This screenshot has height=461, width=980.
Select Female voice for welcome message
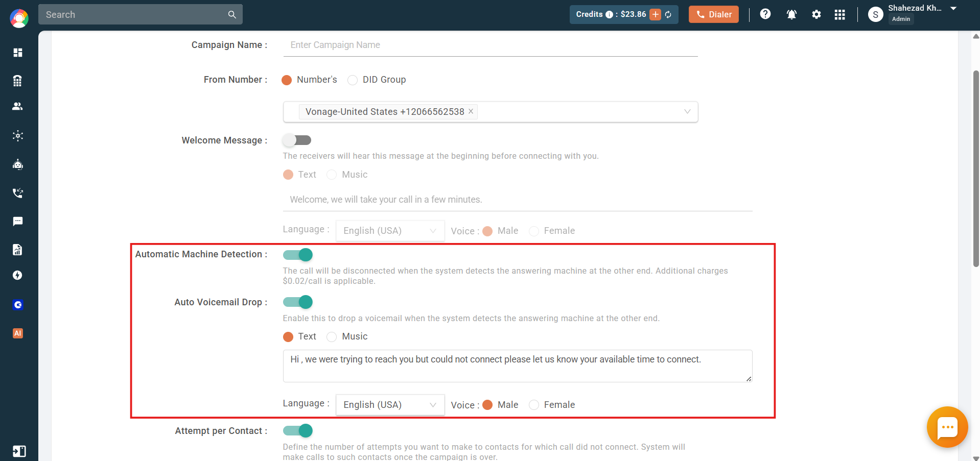(534, 231)
